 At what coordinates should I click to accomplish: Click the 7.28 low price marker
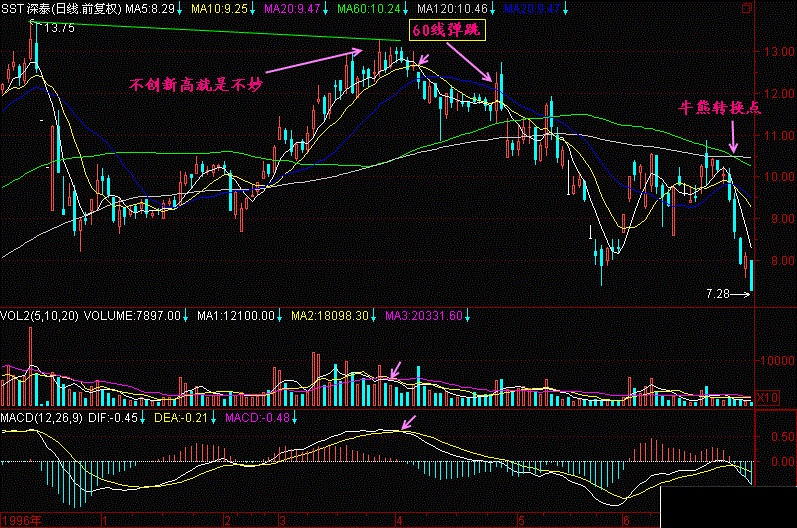click(718, 294)
